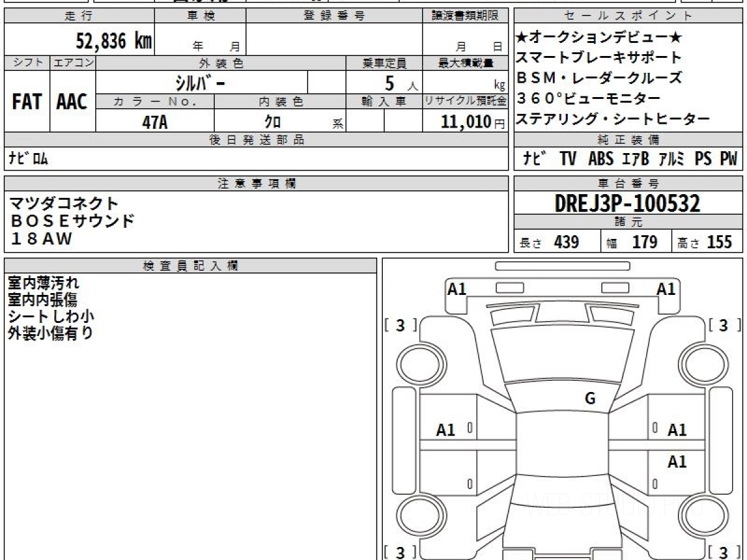Click the 18AW note line
This screenshot has height=560, width=747.
41,238
